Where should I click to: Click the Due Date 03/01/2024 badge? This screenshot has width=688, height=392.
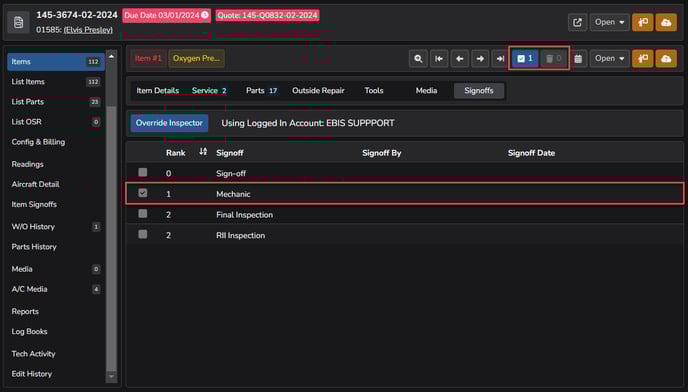tap(166, 15)
